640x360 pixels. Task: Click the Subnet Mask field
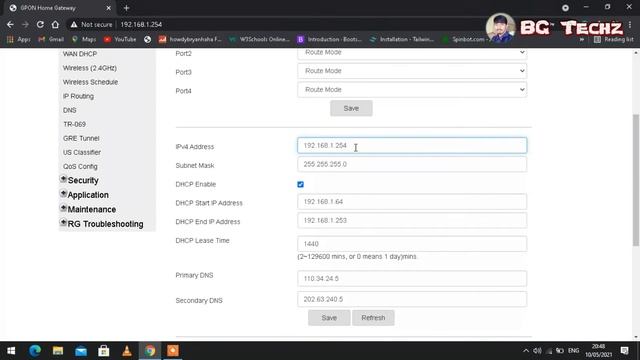click(x=412, y=164)
